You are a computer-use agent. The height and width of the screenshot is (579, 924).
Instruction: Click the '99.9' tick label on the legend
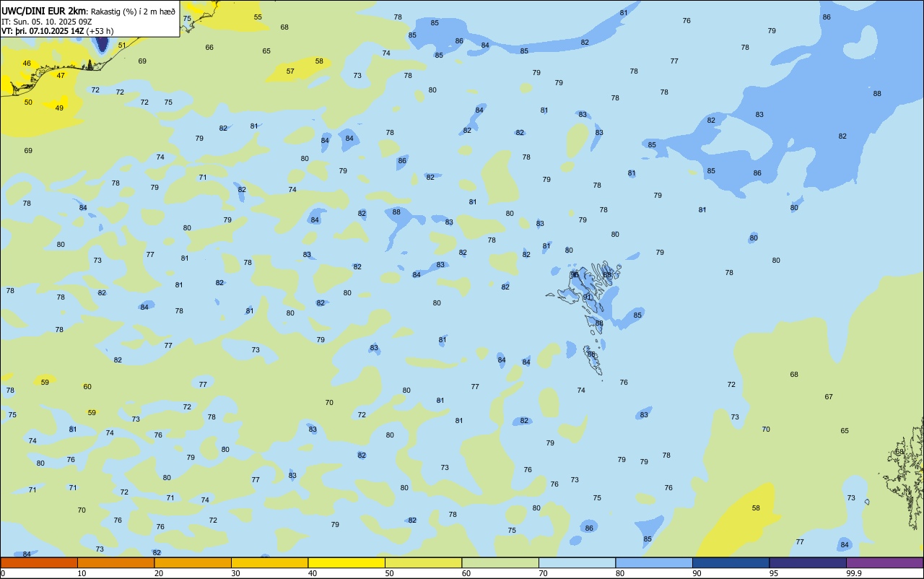pyautogui.click(x=853, y=573)
